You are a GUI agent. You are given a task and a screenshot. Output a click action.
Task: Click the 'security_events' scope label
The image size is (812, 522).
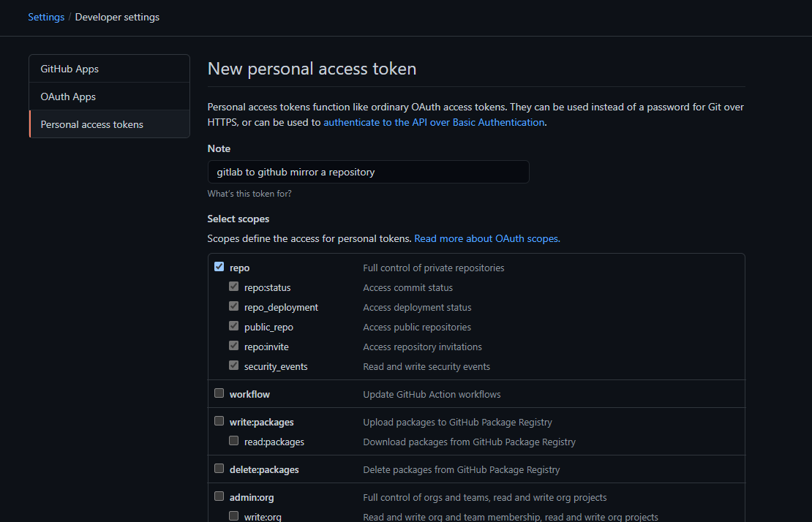click(276, 366)
